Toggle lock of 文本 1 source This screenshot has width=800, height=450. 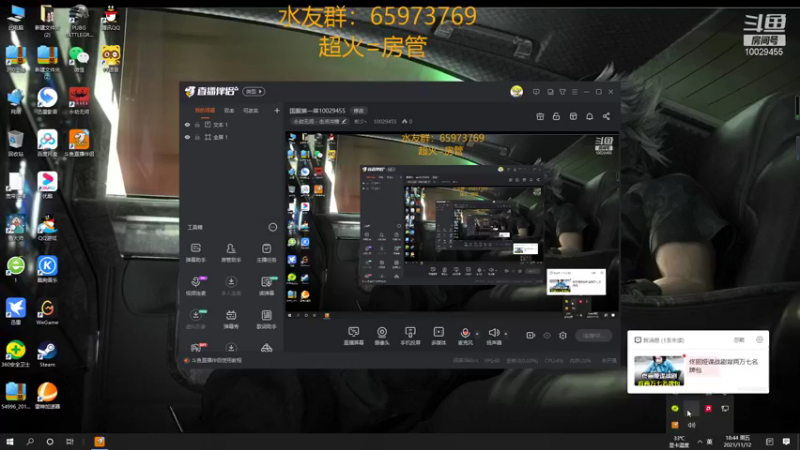point(197,124)
